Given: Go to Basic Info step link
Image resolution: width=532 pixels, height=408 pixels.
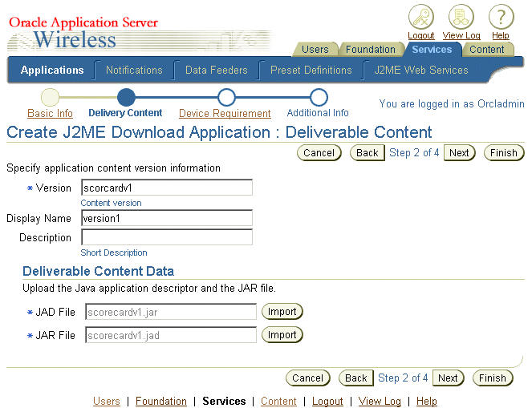Looking at the screenshot, I should click(50, 113).
